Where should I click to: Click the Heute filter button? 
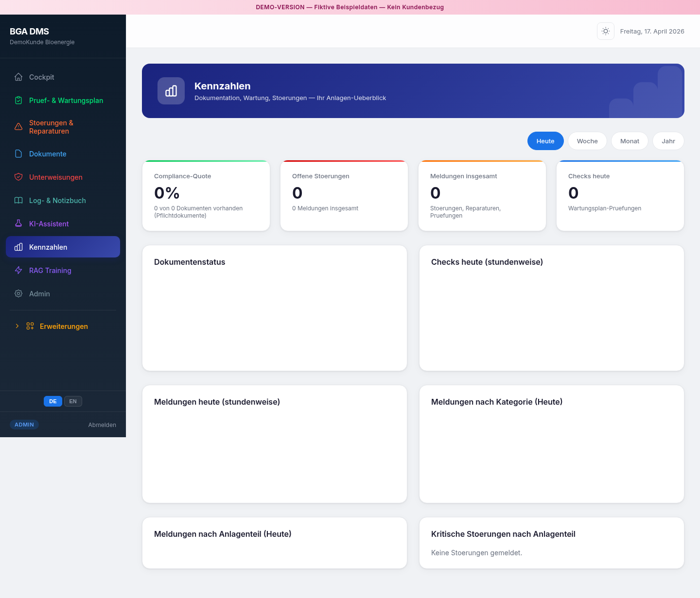pos(545,141)
